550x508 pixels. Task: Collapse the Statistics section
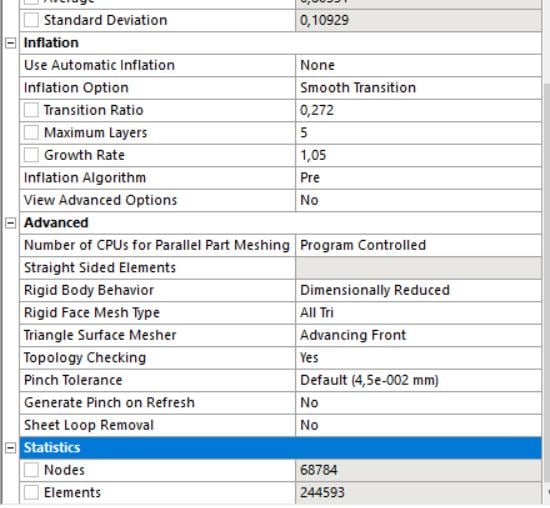11,448
